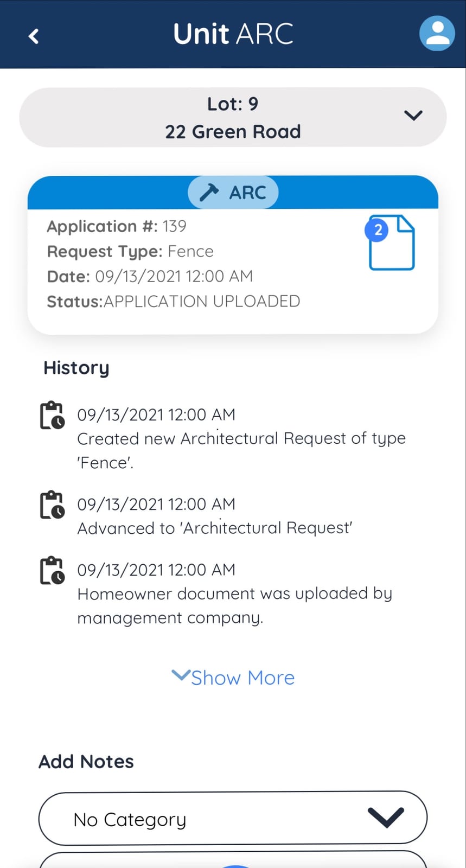
Task: Tap history icon beside 'Homeowner document was uploaded'
Action: tap(52, 571)
